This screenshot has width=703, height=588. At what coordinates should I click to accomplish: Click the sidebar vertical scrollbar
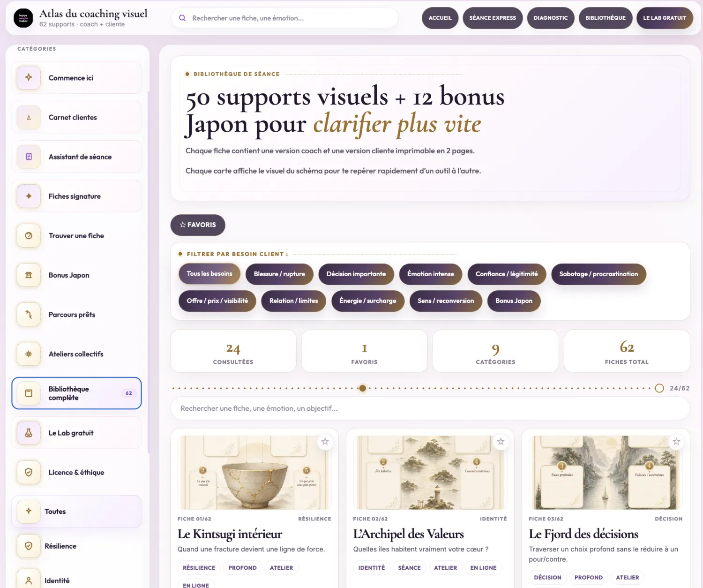click(x=148, y=272)
